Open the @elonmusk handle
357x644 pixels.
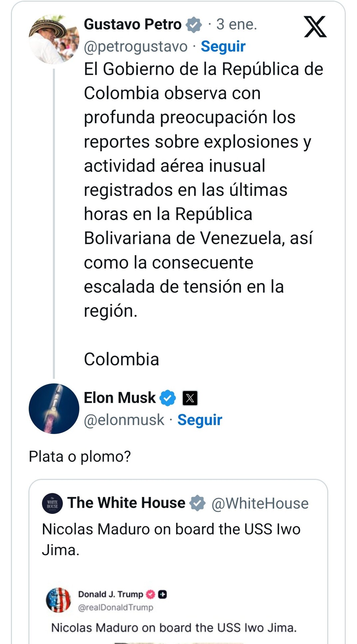(x=124, y=420)
